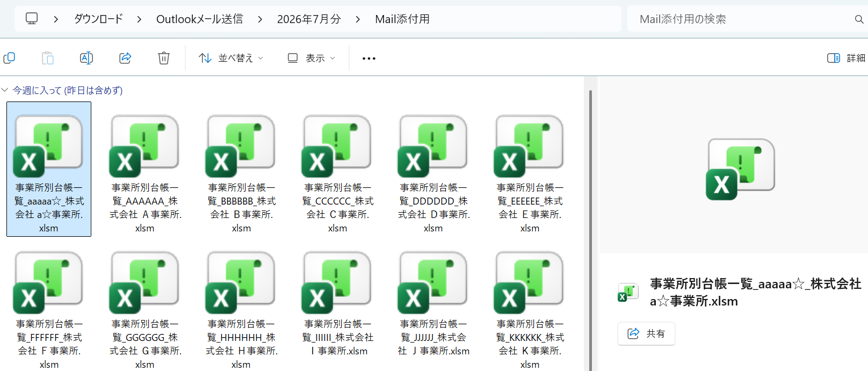868x371 pixels.
Task: Click the delete trash icon
Action: pos(164,58)
